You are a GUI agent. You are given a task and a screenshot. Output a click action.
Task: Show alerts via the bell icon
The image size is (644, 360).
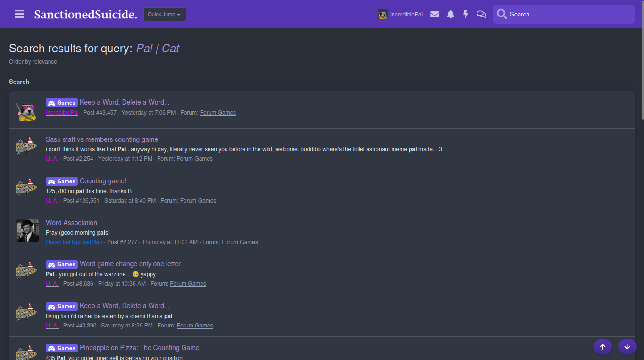coord(451,14)
